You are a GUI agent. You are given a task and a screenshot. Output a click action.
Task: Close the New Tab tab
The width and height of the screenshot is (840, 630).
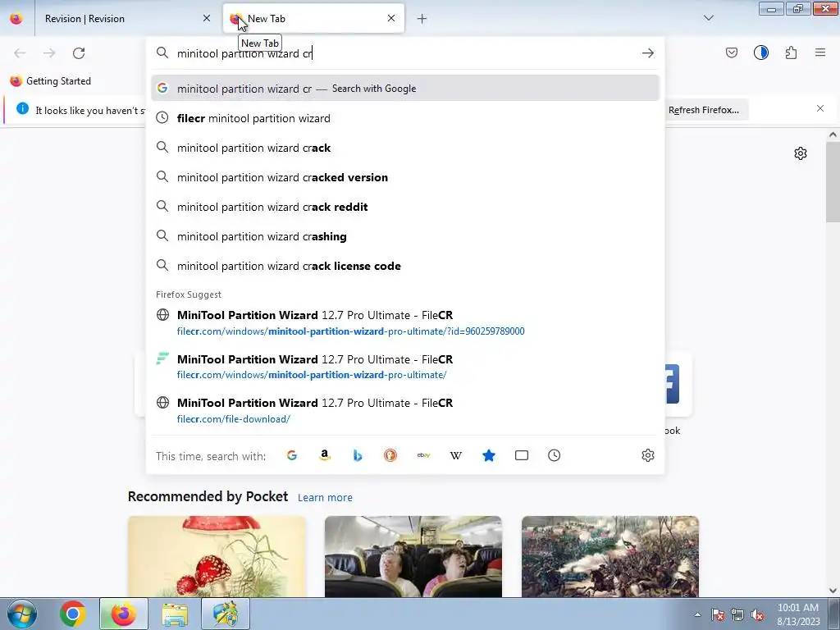(x=391, y=18)
